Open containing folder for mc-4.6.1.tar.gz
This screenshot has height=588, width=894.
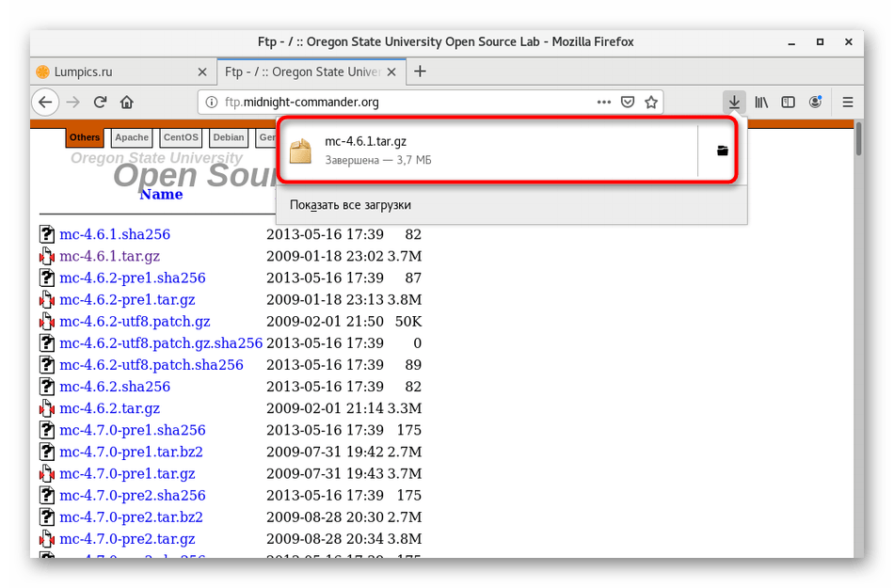[722, 151]
